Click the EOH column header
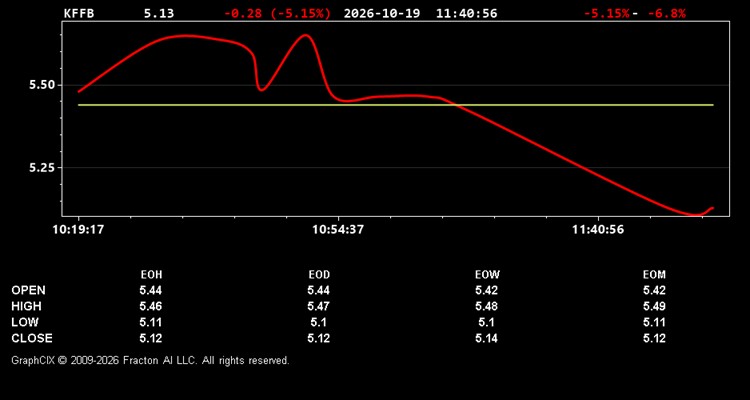 coord(151,275)
